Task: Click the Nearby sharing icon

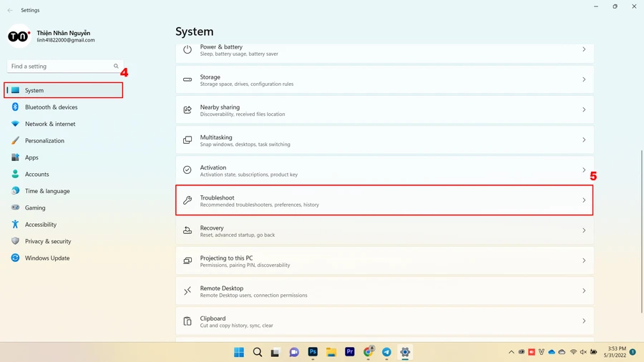Action: point(187,109)
